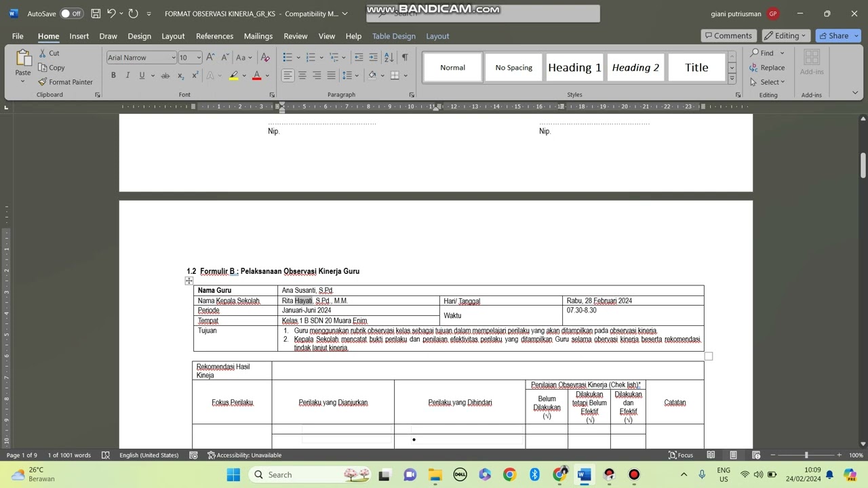The height and width of the screenshot is (488, 868).
Task: Sort the selected text
Action: tap(389, 58)
